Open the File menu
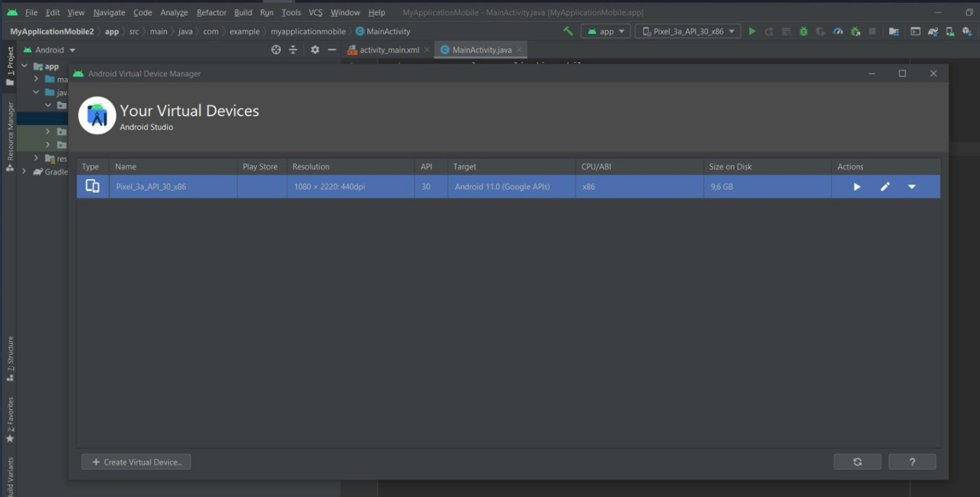 point(31,13)
